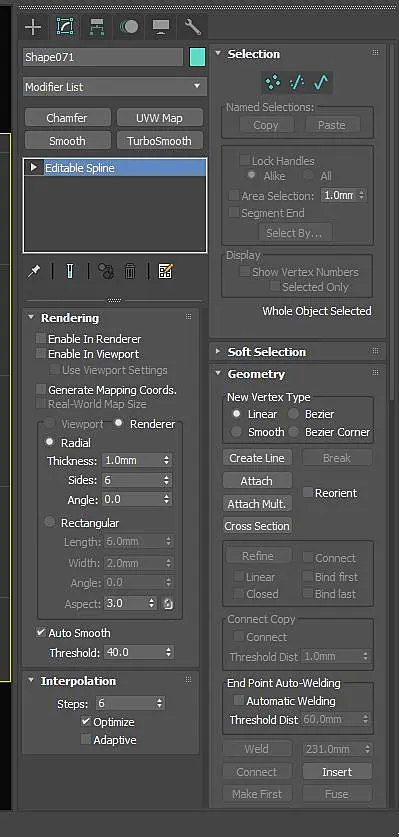Click Selection rollout drag handle icon
The width and height of the screenshot is (399, 837).
click(375, 53)
